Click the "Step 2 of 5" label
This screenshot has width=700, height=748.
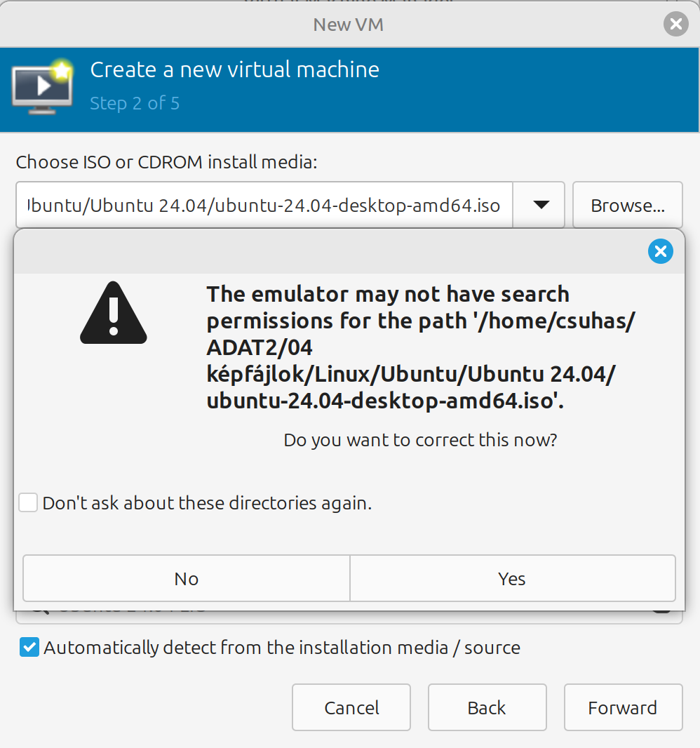coord(135,103)
